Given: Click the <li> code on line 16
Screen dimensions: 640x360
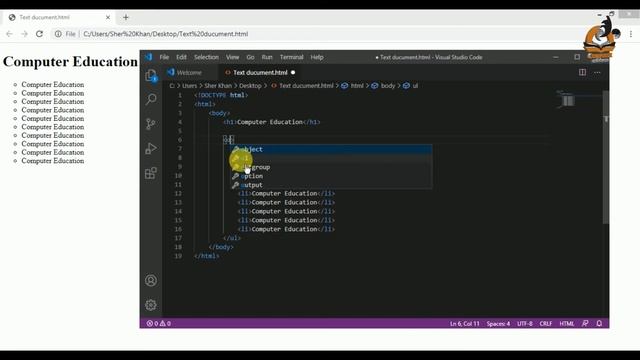Looking at the screenshot, I should point(286,229).
